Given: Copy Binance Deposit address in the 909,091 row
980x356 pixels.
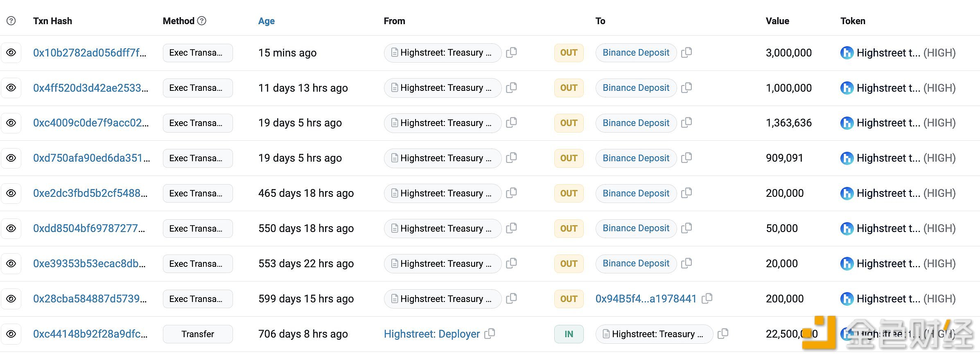Looking at the screenshot, I should point(686,158).
